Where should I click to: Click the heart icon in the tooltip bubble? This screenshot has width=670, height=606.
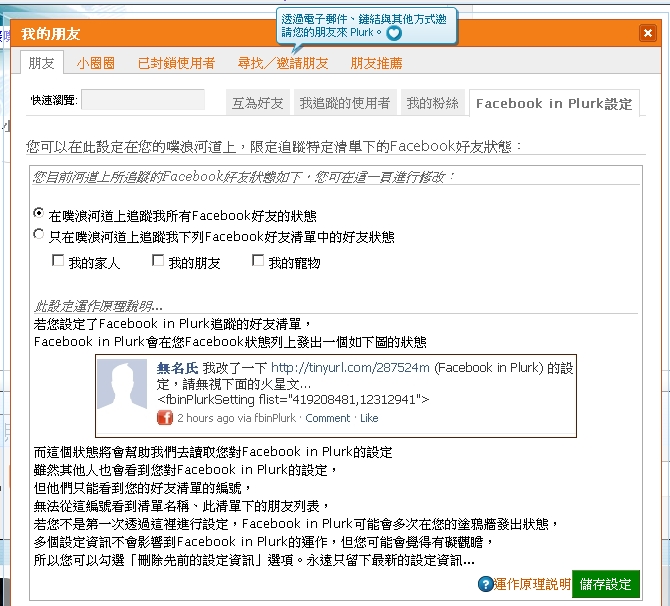coord(394,33)
